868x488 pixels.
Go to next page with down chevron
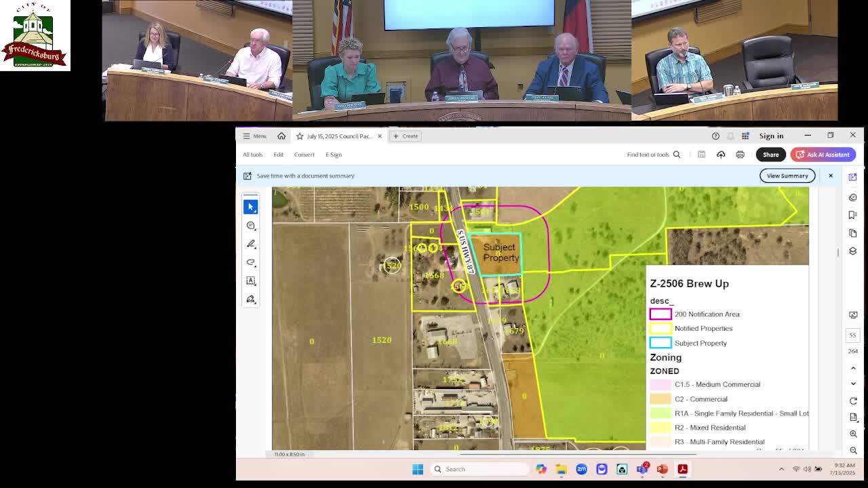point(853,384)
